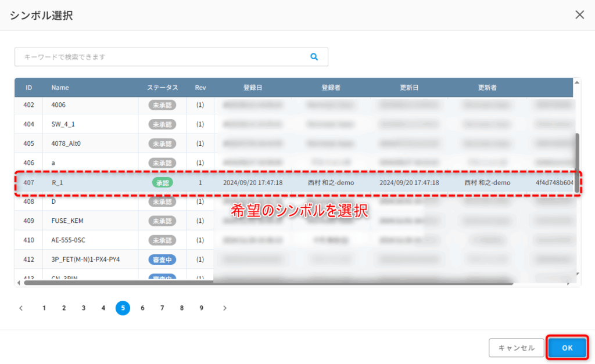The height and width of the screenshot is (364, 595).
Task: Focus the keyword search field
Action: pos(171,57)
